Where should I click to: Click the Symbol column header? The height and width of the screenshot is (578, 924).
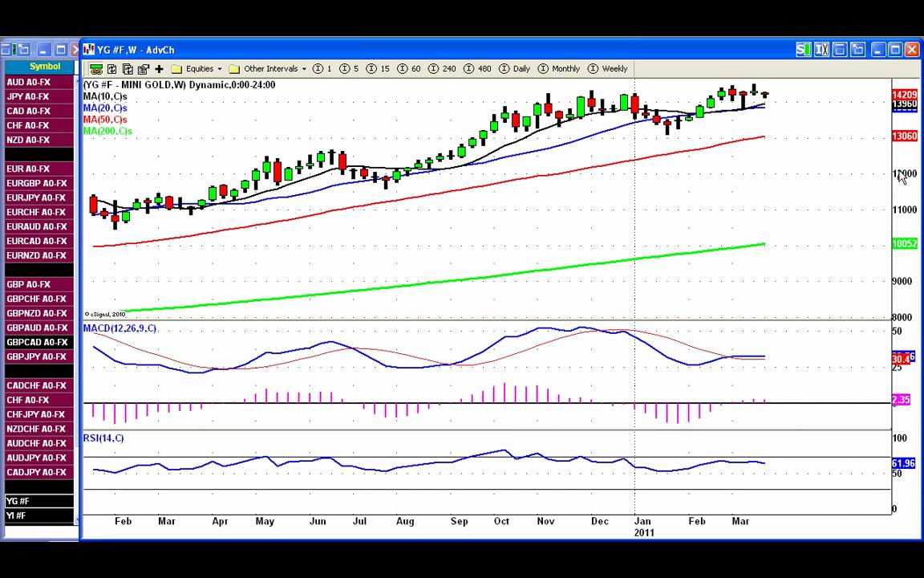click(x=40, y=67)
